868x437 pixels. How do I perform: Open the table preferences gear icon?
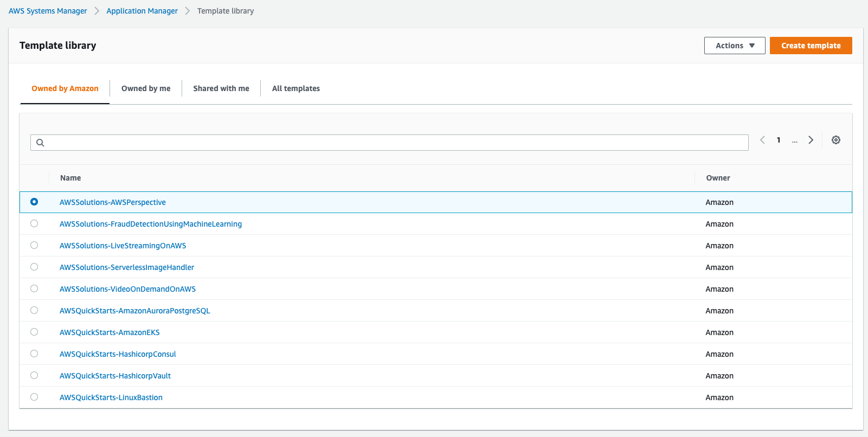(x=836, y=140)
